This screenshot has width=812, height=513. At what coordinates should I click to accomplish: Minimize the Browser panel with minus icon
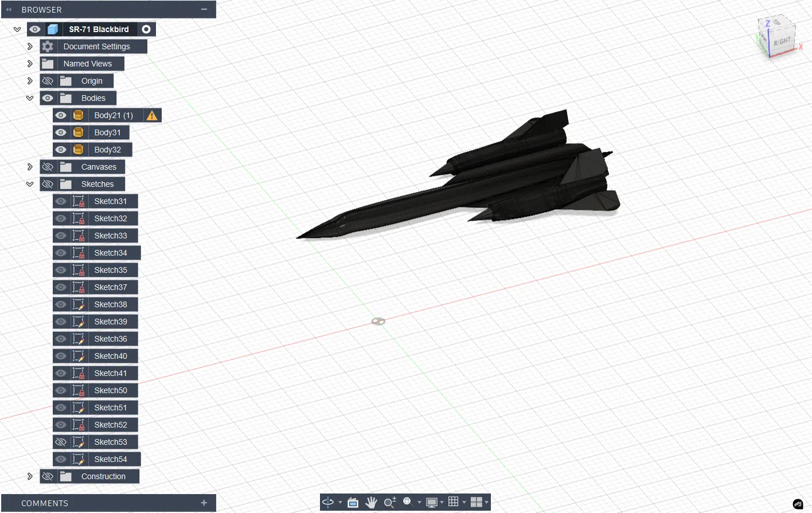204,10
